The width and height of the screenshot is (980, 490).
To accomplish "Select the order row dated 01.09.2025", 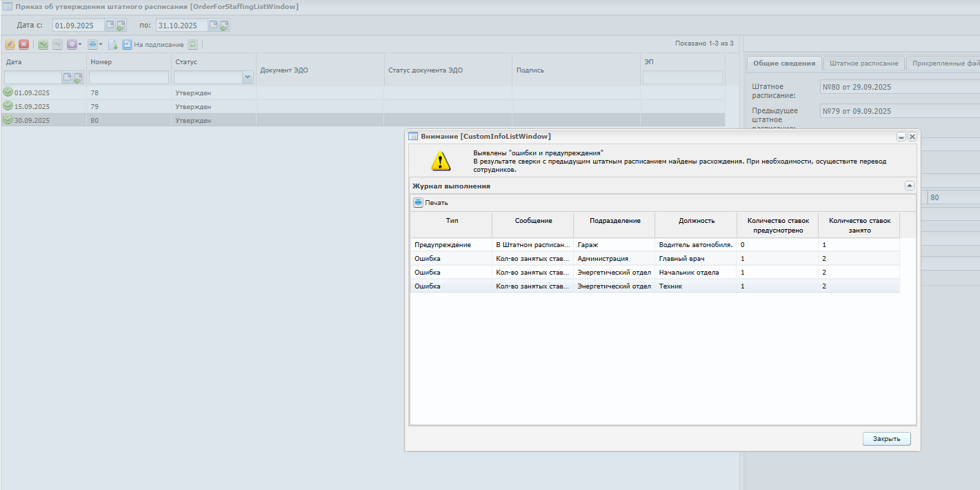I will coord(363,92).
